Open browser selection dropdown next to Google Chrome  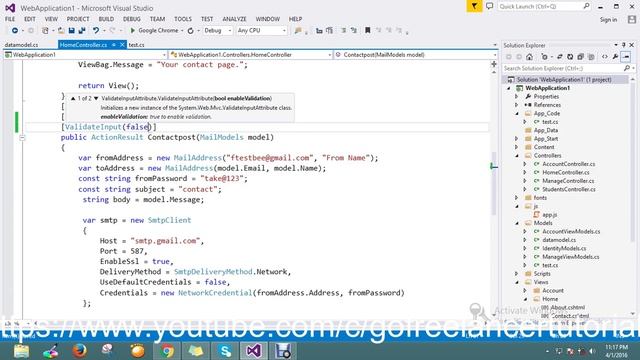(182, 31)
